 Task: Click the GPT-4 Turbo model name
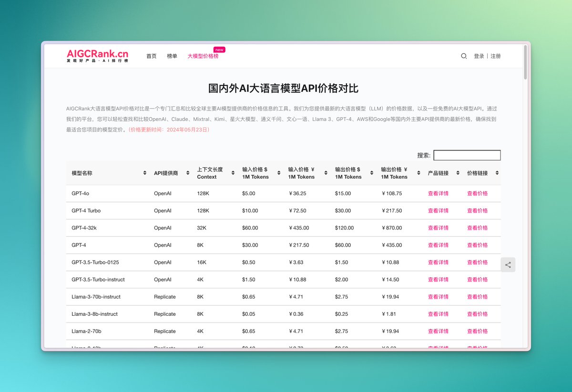86,211
